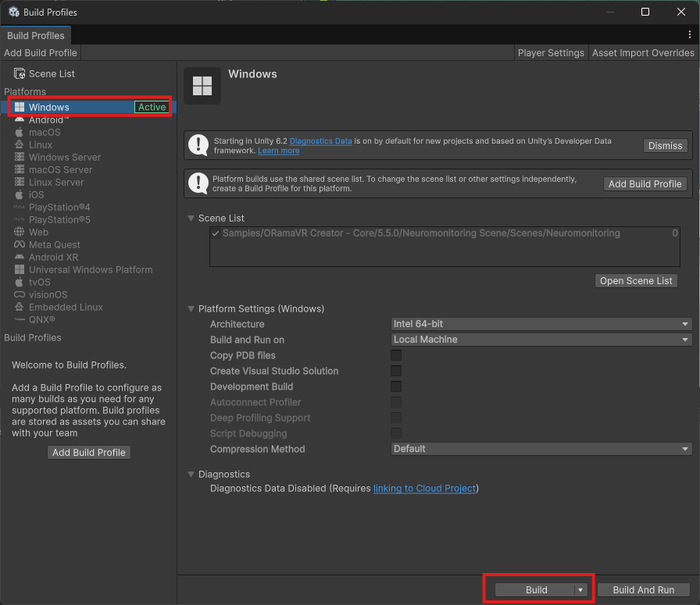Click the Embedded Linux penguin icon

20,307
